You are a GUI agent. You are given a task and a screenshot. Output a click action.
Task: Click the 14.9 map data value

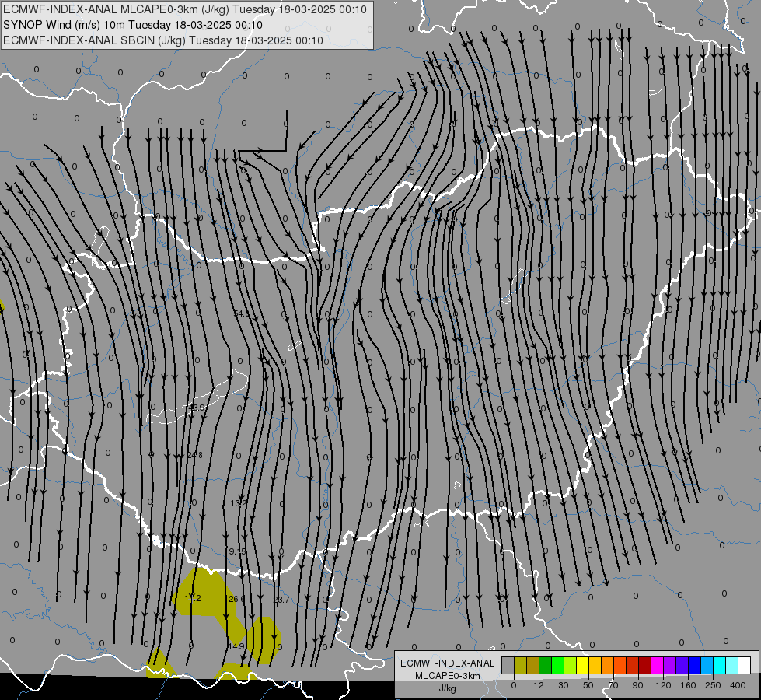point(236,646)
